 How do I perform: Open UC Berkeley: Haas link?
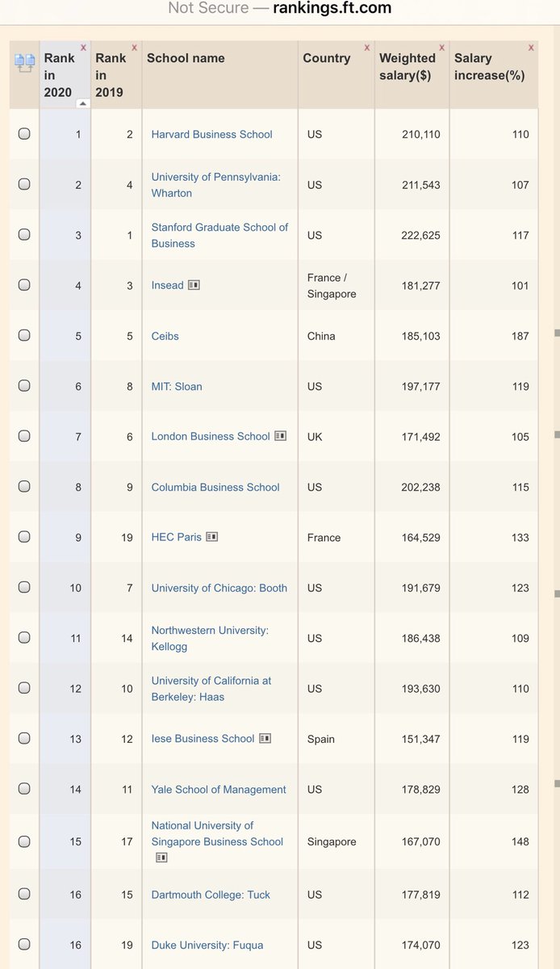[x=211, y=689]
